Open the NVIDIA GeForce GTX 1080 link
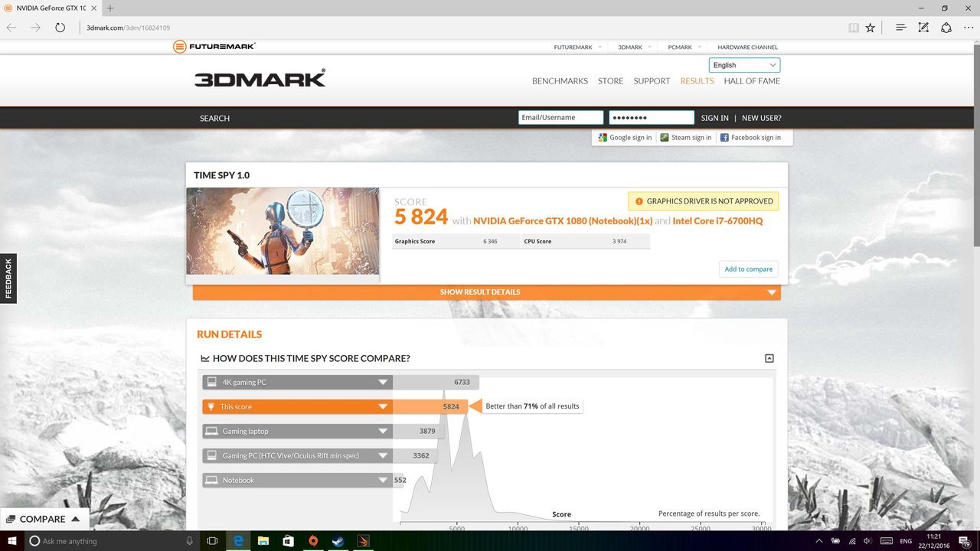This screenshot has height=551, width=980. coord(563,221)
